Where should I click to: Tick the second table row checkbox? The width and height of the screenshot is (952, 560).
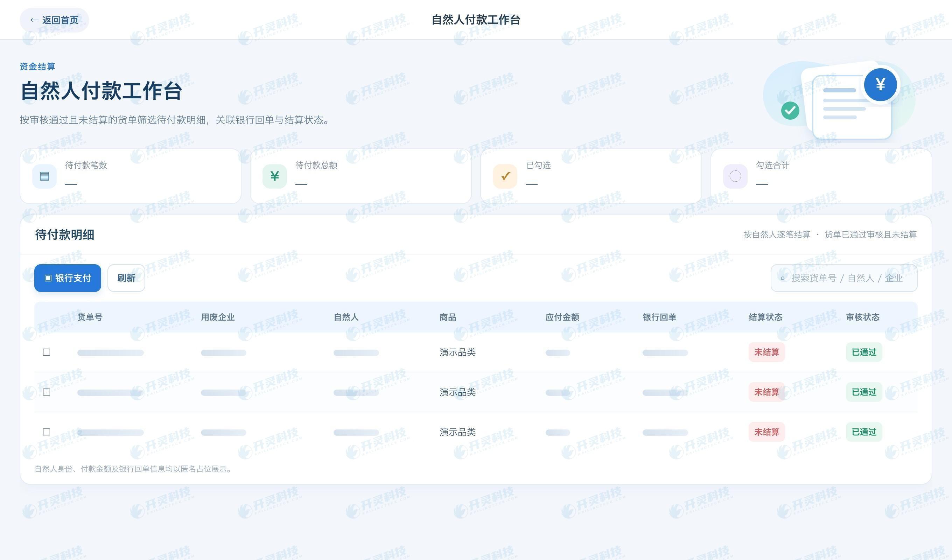[47, 392]
